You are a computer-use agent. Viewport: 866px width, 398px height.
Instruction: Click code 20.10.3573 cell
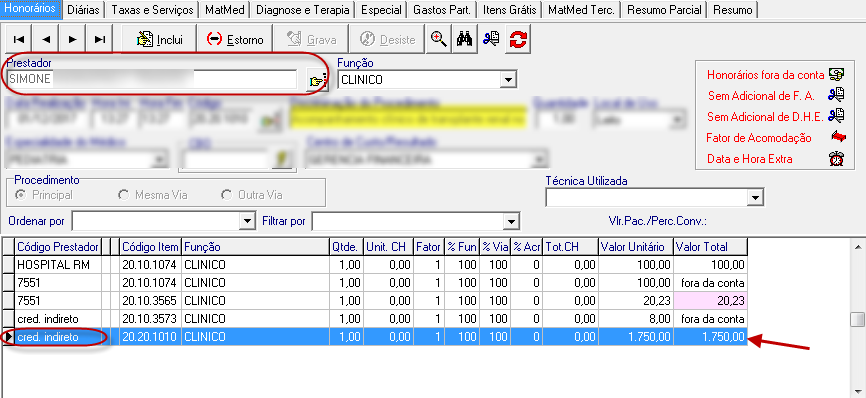point(151,319)
